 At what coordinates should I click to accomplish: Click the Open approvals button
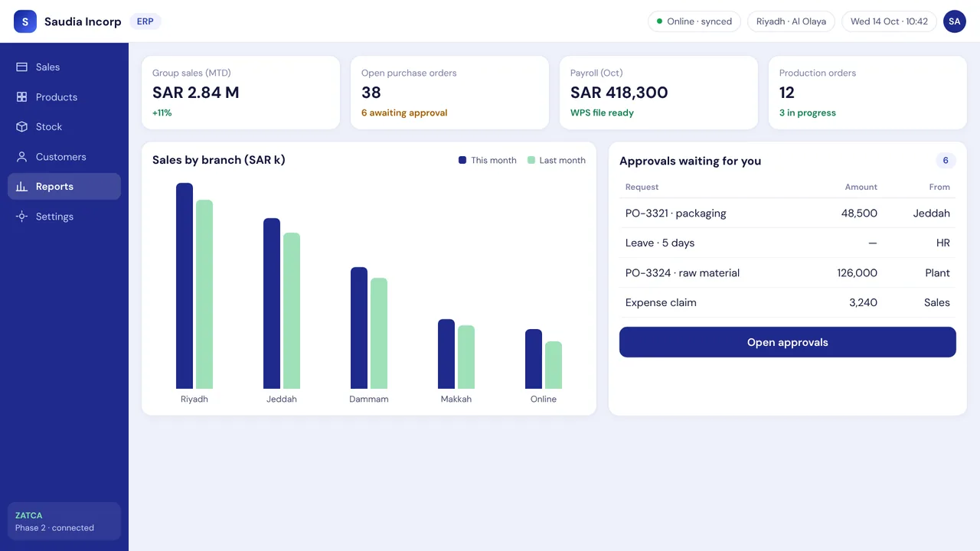[788, 342]
